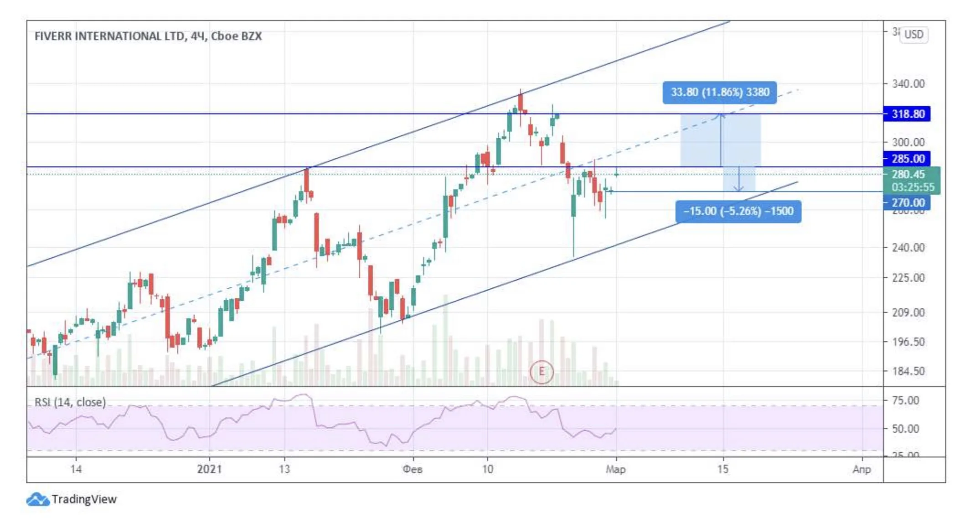Click the 300.00 price axis value

(908, 142)
